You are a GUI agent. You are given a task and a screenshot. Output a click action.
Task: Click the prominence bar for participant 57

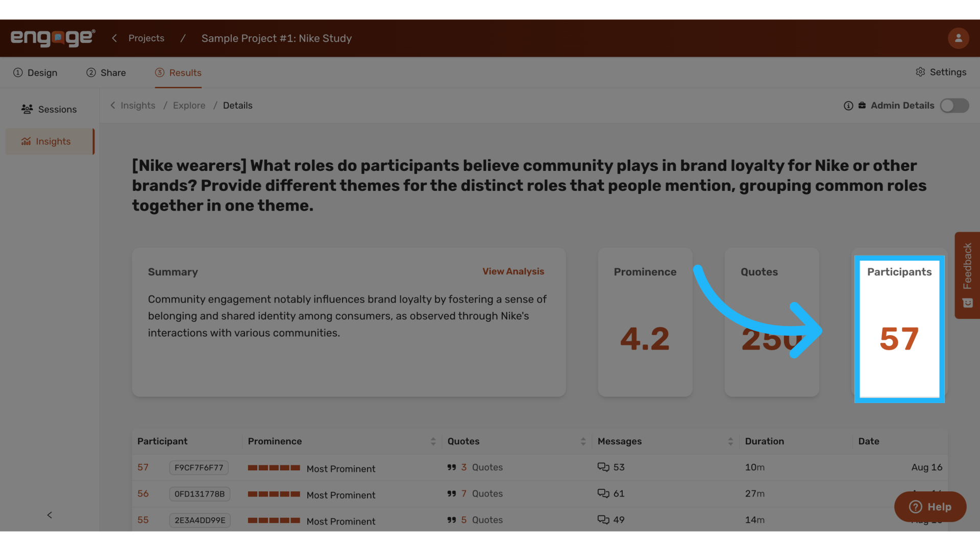click(x=274, y=468)
